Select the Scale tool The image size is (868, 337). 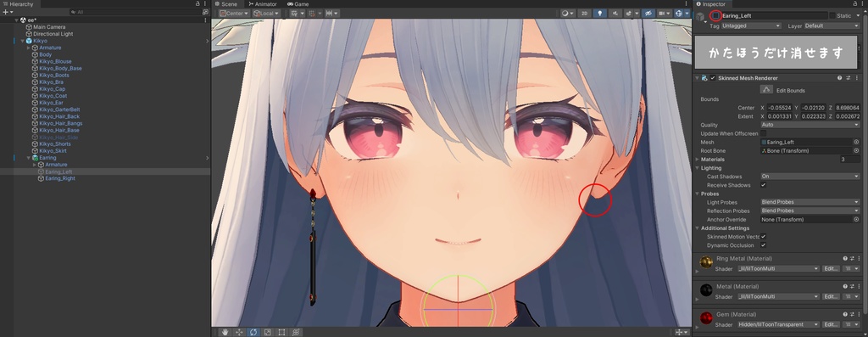[267, 332]
